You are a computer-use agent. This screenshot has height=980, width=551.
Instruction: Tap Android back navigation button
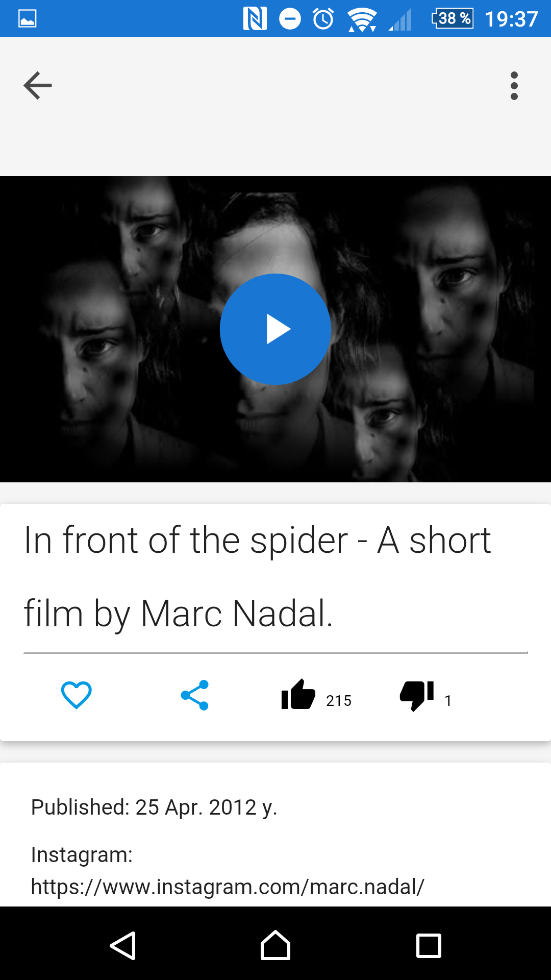coord(123,945)
